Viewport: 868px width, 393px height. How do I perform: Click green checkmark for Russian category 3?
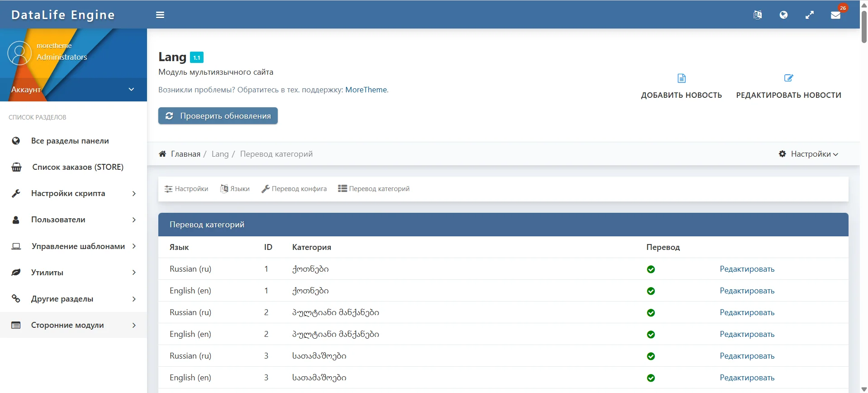click(x=651, y=356)
